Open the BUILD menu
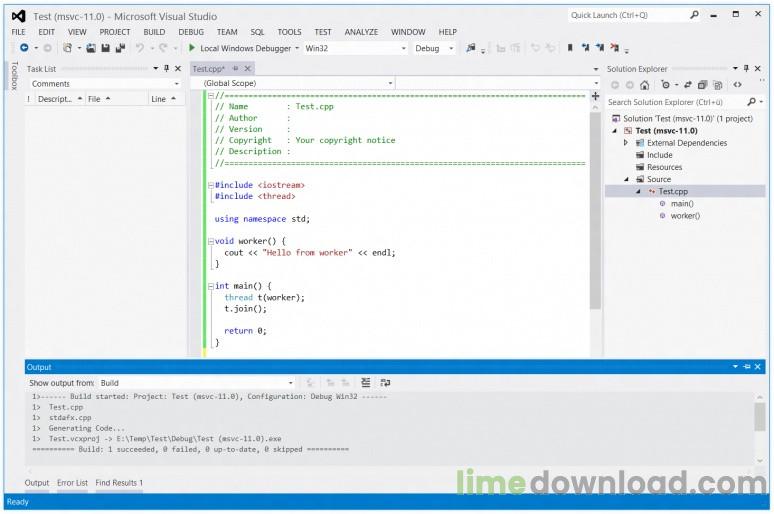This screenshot has height=514, width=774. coord(155,32)
